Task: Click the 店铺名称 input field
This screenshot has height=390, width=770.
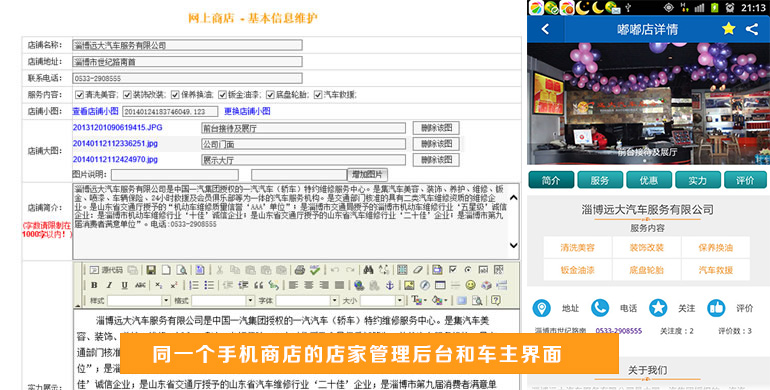Action: point(187,45)
